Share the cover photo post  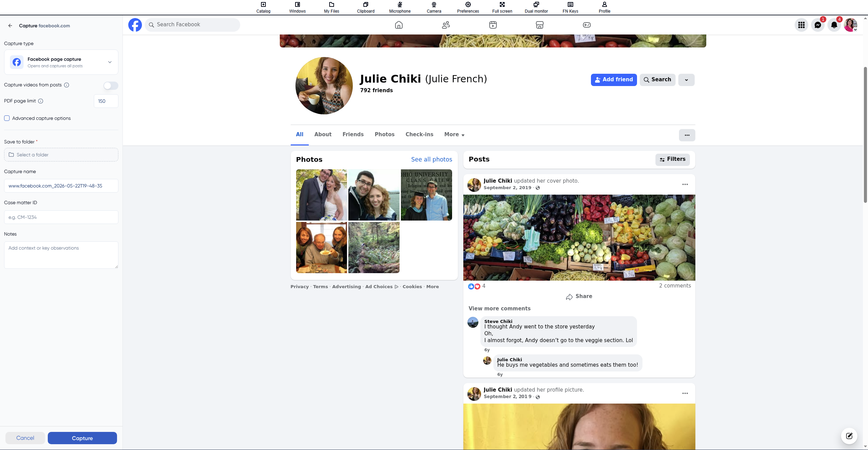(579, 296)
